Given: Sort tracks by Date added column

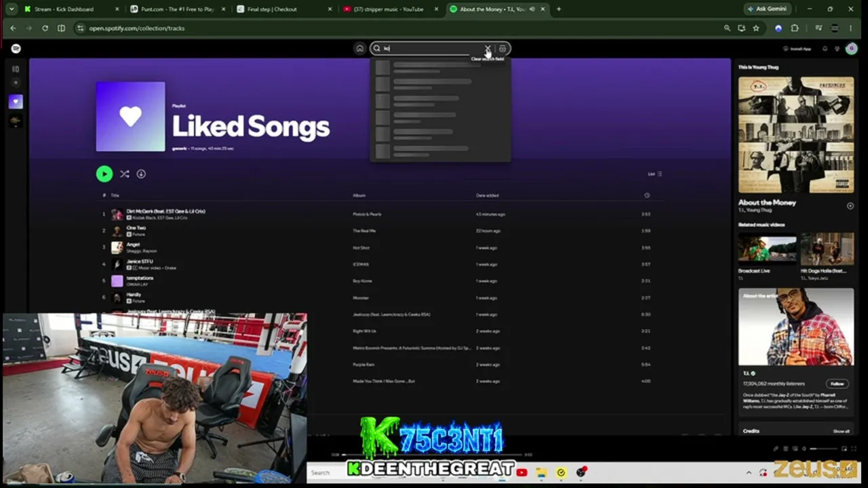Looking at the screenshot, I should click(488, 196).
